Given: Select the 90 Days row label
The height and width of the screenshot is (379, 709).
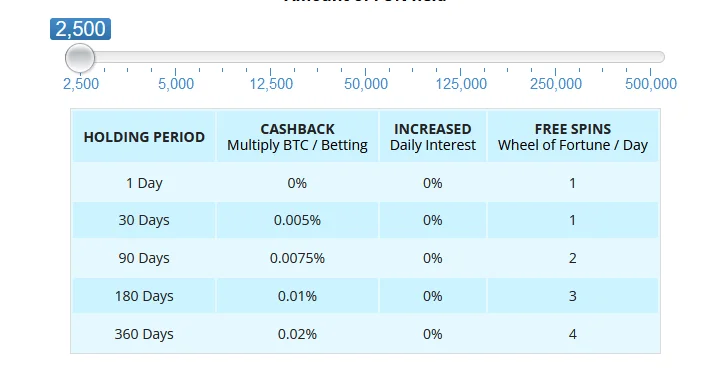Looking at the screenshot, I should point(144,258).
